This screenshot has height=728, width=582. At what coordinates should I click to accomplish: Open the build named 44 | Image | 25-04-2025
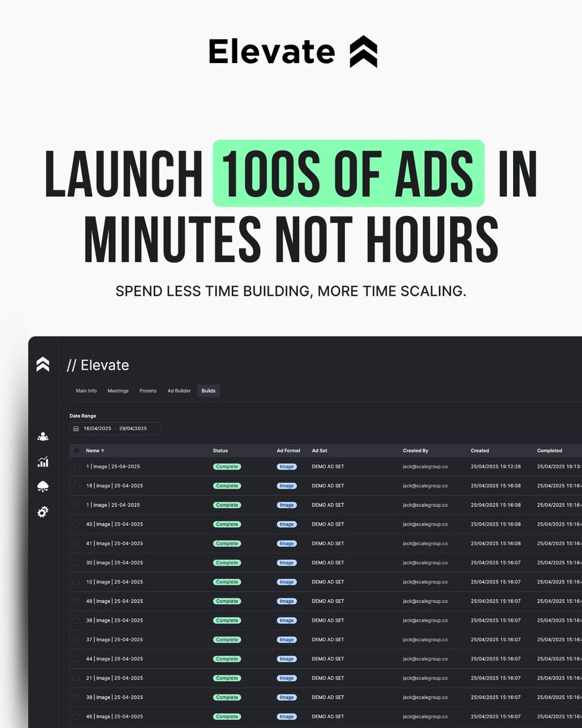(x=114, y=659)
